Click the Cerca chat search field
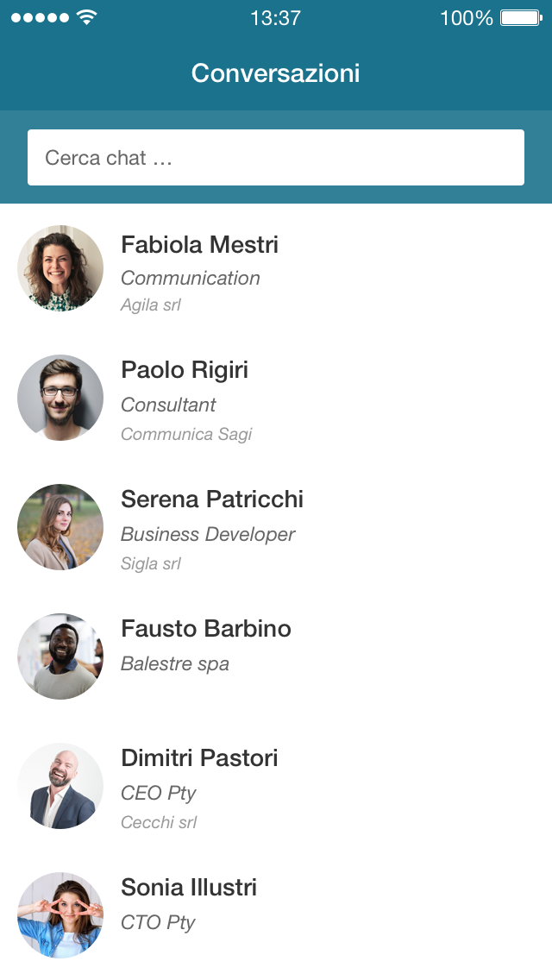This screenshot has height=980, width=552. click(x=276, y=158)
